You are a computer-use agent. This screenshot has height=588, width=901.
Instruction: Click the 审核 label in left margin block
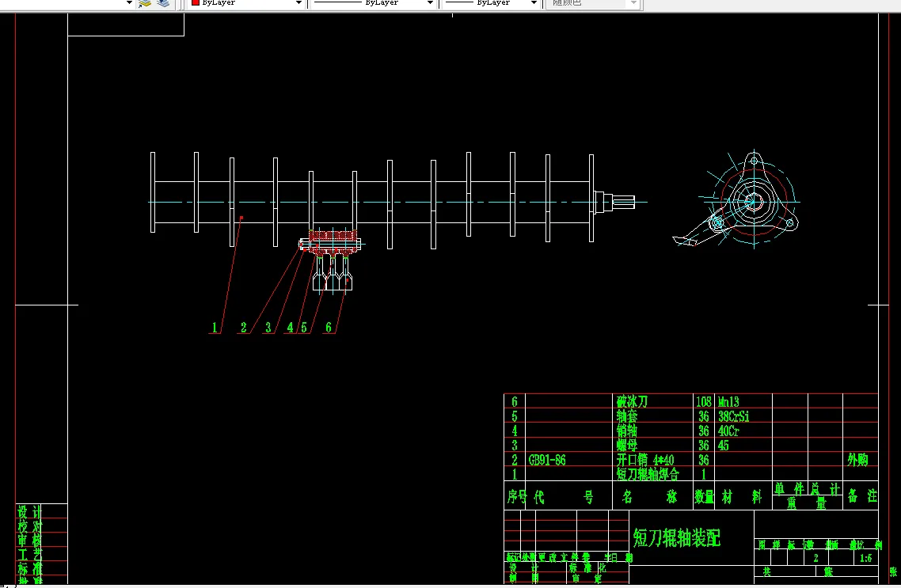click(x=30, y=541)
